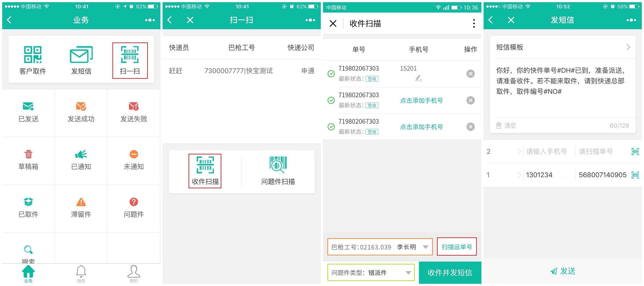Open the 滞留件 warning icon
Image resolution: width=644 pixels, height=286 pixels.
tap(81, 202)
